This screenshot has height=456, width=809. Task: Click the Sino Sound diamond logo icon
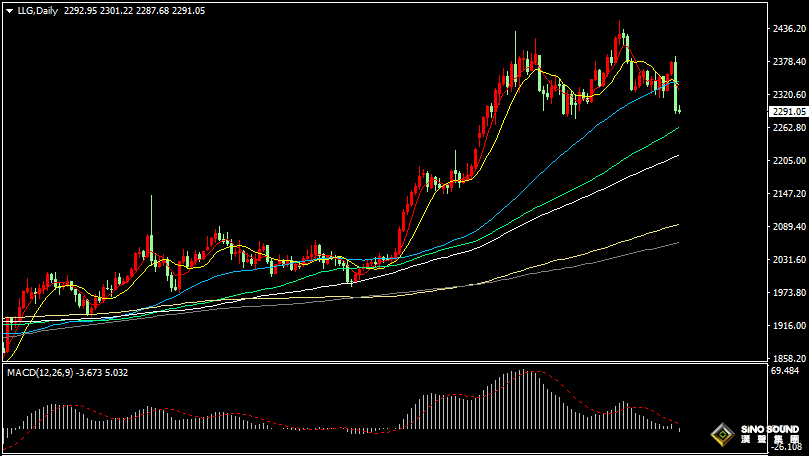[x=721, y=436]
